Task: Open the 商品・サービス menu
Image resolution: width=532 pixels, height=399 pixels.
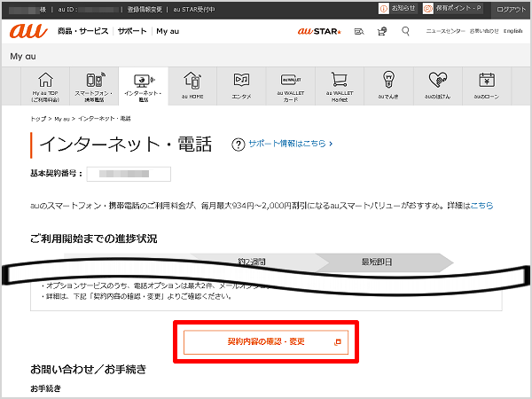Action: [x=82, y=31]
